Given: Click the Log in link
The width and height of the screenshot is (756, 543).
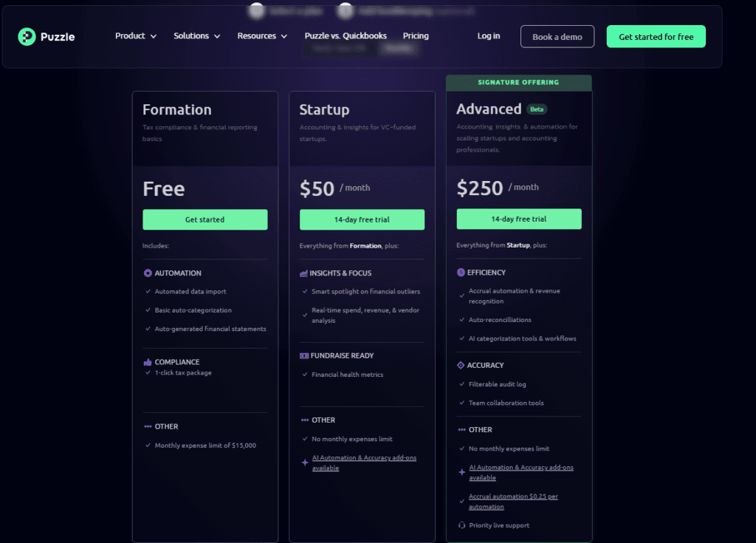Looking at the screenshot, I should (x=489, y=36).
